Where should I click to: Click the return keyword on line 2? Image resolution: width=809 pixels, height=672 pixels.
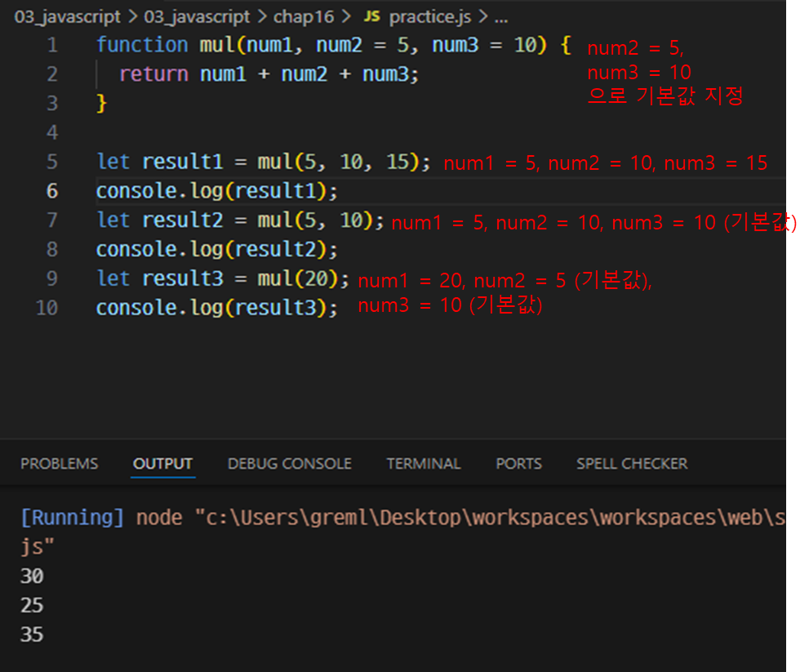tap(153, 74)
